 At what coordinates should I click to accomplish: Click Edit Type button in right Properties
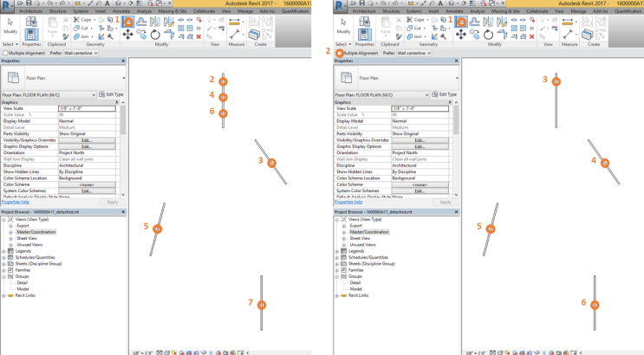point(445,94)
